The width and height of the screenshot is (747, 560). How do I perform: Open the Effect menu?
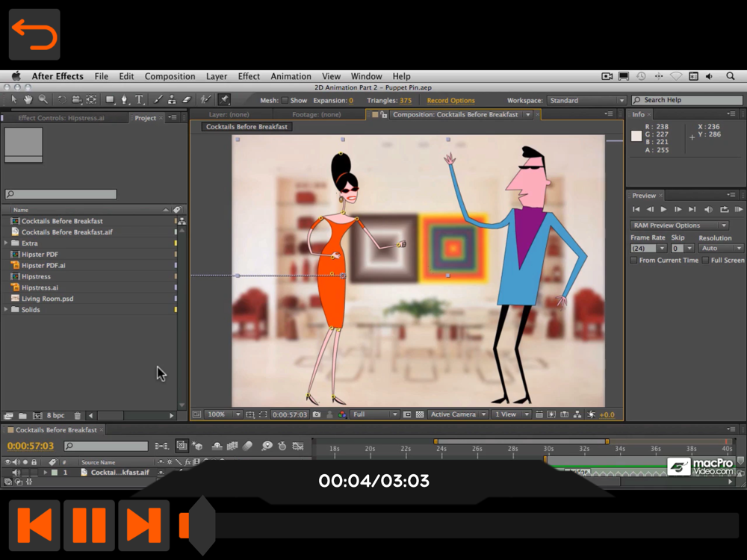[249, 76]
